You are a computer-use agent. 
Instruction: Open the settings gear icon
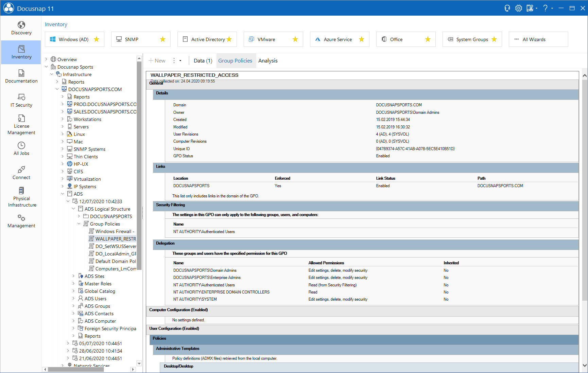tap(518, 8)
